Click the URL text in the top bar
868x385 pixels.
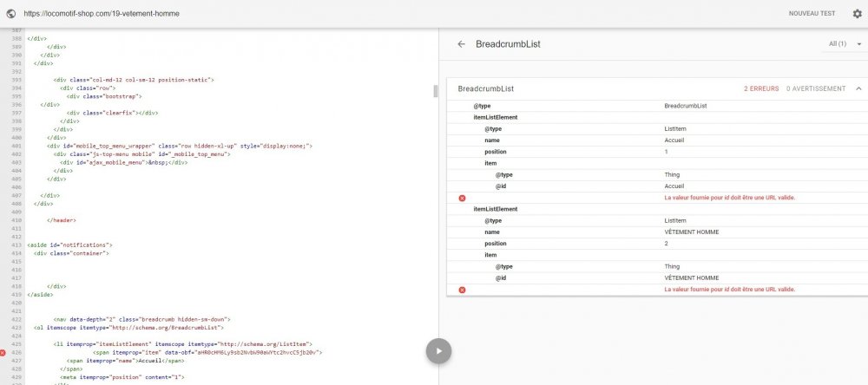(x=102, y=13)
